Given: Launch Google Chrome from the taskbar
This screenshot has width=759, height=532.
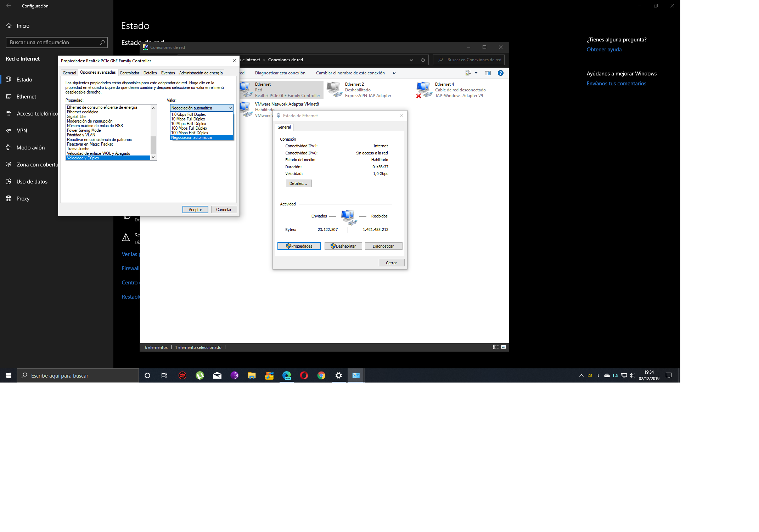Looking at the screenshot, I should click(321, 375).
